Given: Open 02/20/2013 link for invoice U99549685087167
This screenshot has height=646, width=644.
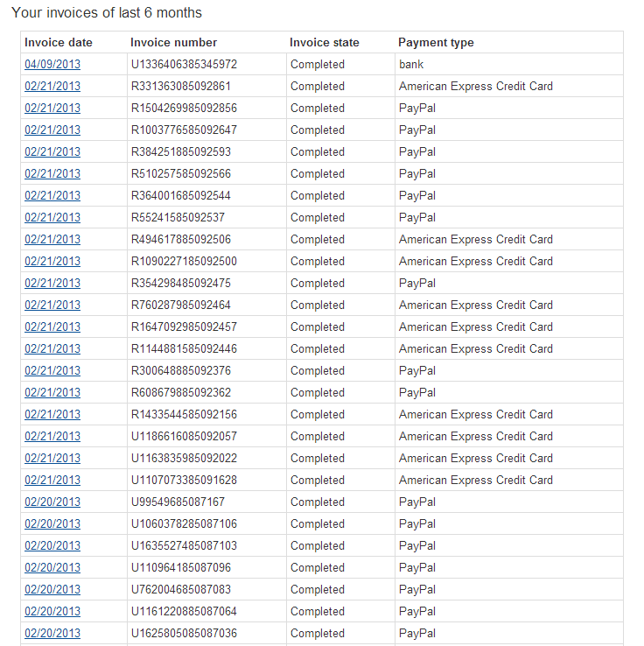Looking at the screenshot, I should coord(52,502).
